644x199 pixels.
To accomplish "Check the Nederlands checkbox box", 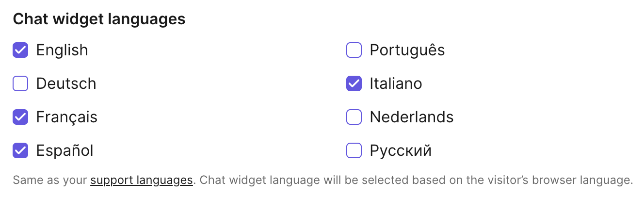I will pos(354,117).
